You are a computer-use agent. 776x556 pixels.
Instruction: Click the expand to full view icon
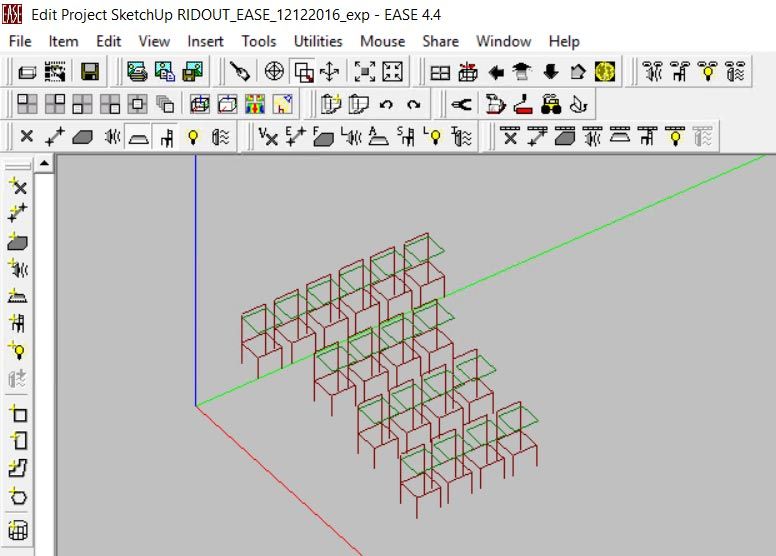click(x=392, y=72)
